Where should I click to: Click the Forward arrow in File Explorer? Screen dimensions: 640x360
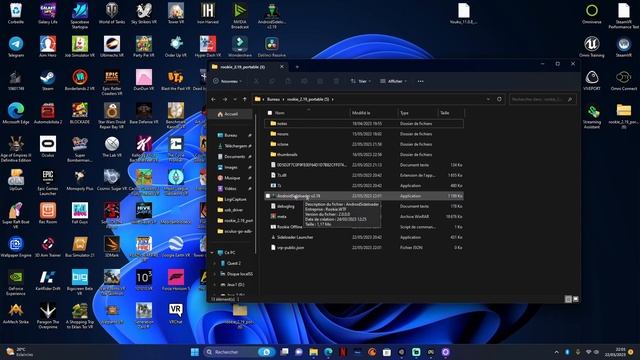pyautogui.click(x=224, y=99)
